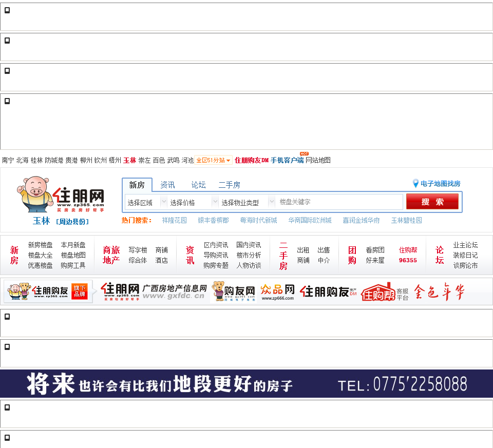The width and height of the screenshot is (493, 448).
Task: Select the highlighted 玉林 city link
Action: [x=129, y=160]
